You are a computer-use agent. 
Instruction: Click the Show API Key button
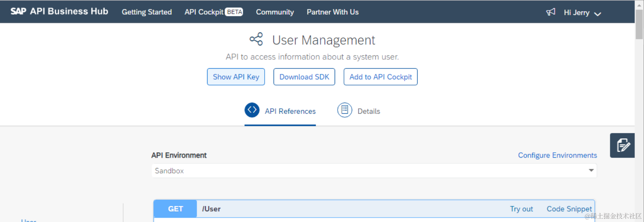pos(236,77)
